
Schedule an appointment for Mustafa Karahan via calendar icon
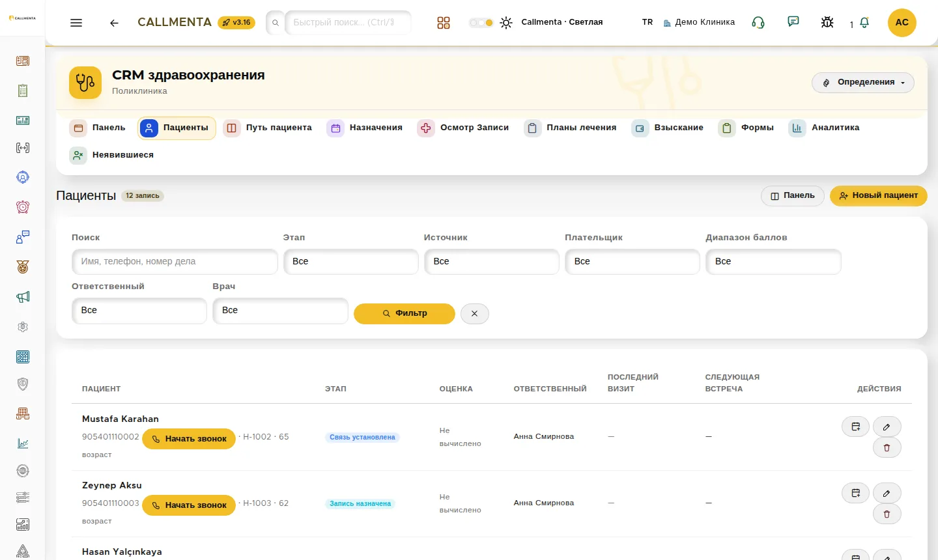pos(856,427)
